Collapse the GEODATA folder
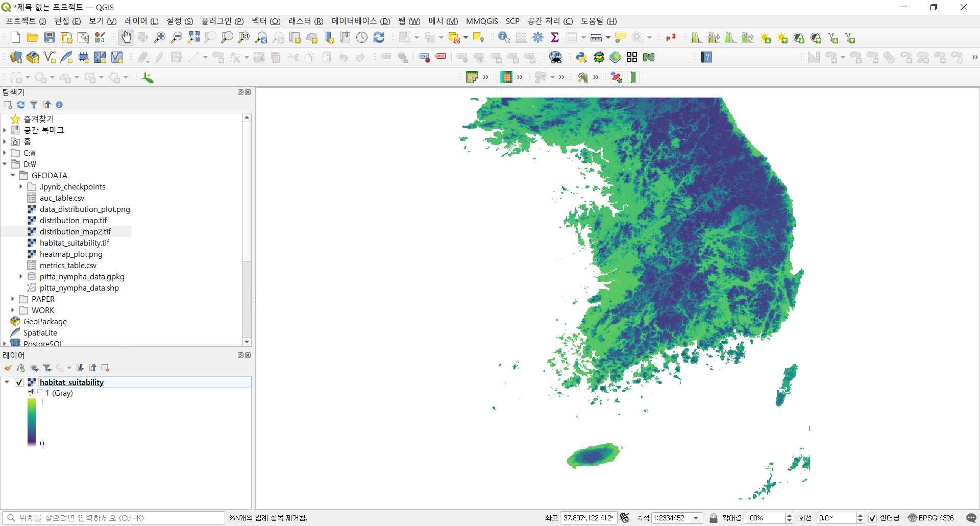The image size is (980, 526). 13,175
